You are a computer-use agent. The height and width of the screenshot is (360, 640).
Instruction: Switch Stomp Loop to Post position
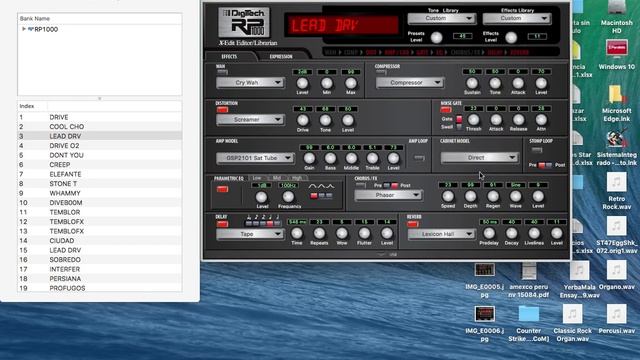tap(549, 165)
